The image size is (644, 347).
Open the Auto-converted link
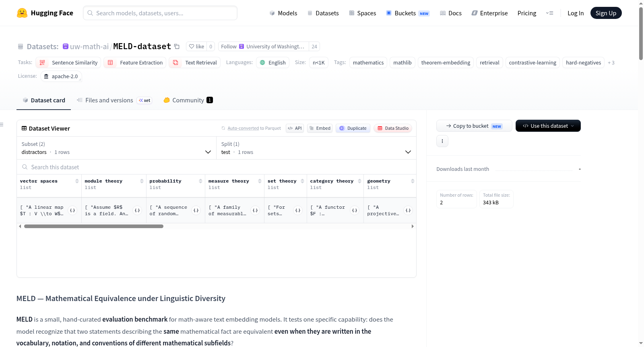243,129
